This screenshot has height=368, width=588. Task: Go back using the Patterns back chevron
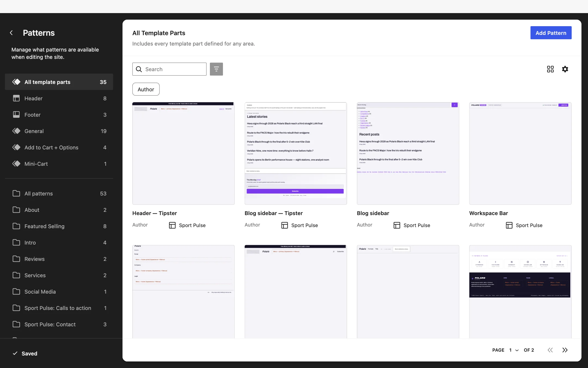[x=11, y=33]
